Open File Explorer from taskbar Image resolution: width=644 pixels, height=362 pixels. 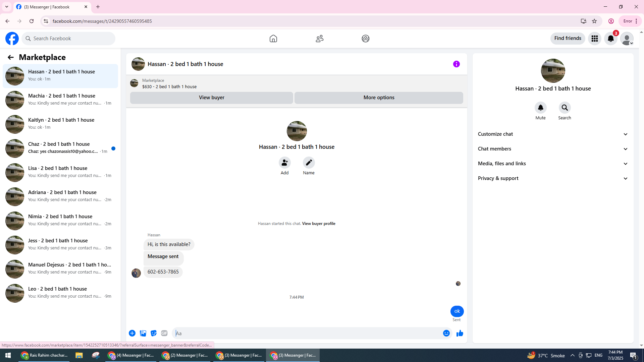pos(79,355)
